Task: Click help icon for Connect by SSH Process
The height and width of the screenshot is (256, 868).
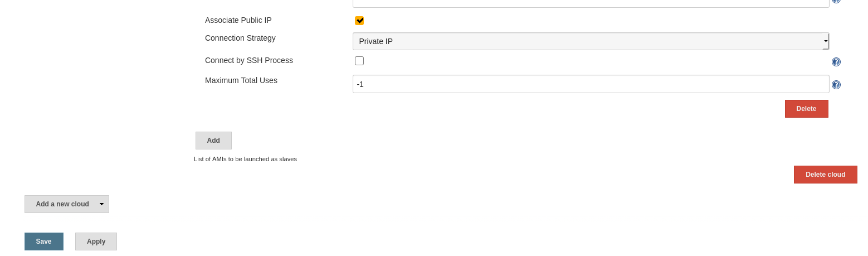Action: pos(836,62)
